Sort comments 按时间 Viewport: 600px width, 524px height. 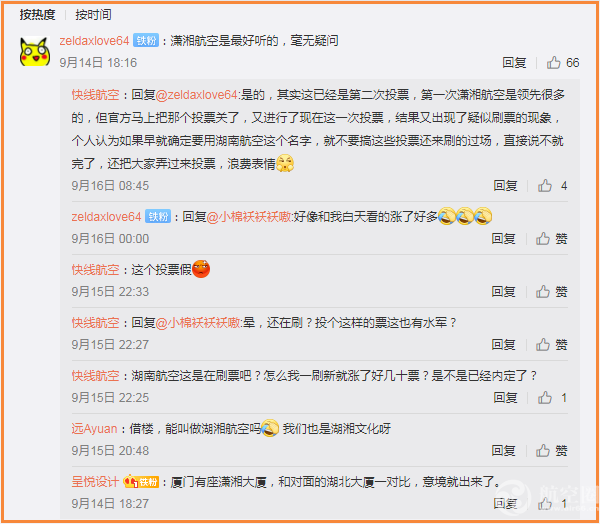click(93, 15)
